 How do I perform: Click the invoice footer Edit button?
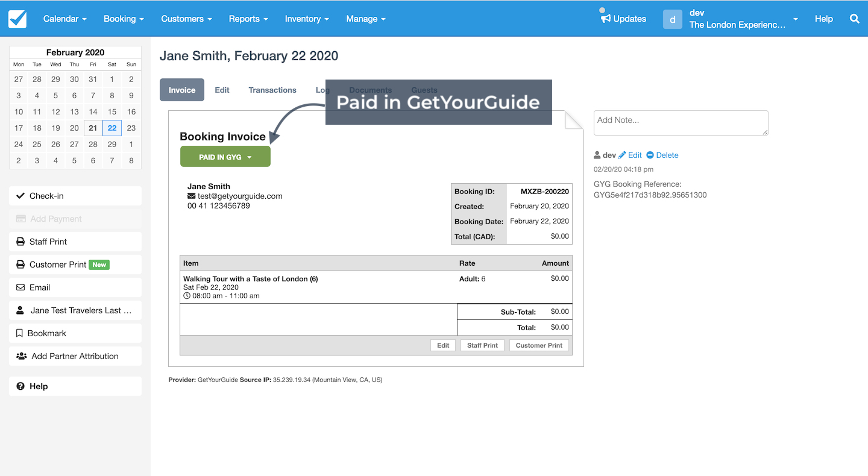443,345
